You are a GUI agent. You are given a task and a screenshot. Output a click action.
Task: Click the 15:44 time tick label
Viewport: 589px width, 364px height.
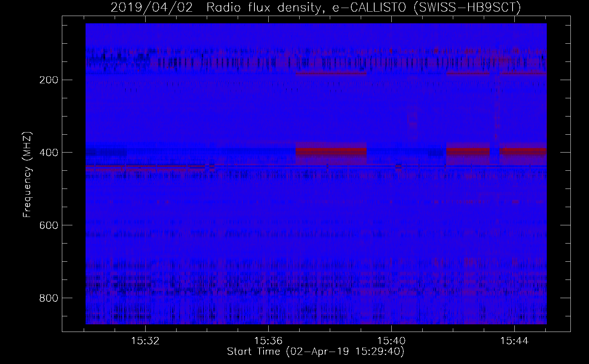coord(514,341)
